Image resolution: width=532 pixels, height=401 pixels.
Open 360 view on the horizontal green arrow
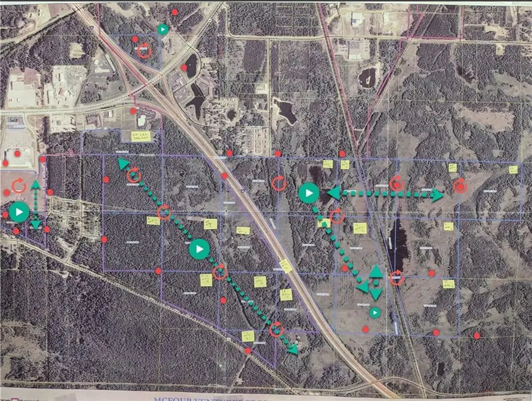pos(397,183)
